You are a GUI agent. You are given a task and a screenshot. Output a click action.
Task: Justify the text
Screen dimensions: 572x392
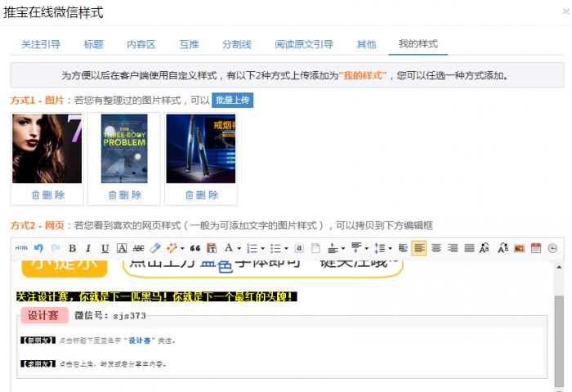(x=470, y=248)
